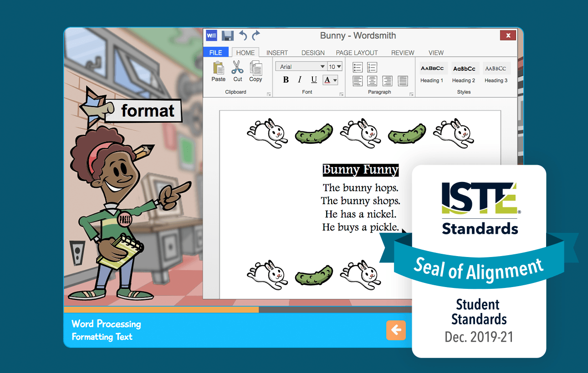Viewport: 588px width, 373px height.
Task: Expand the Clipboard group dialog launcher
Action: click(x=269, y=94)
